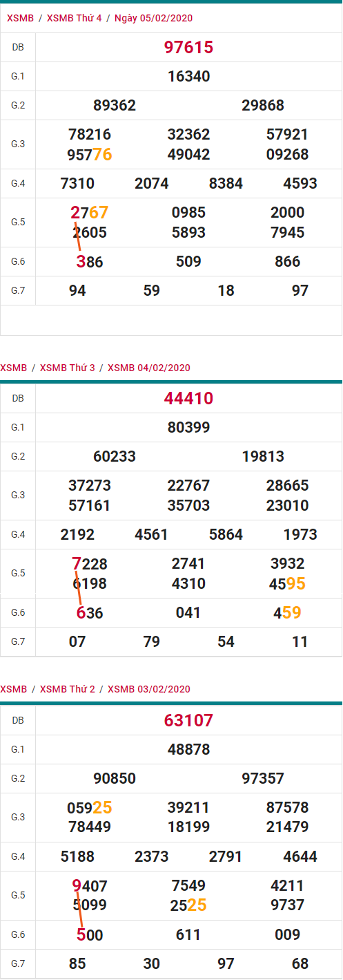This screenshot has width=343, height=980.
Task: Select the G.2 number 89362
Action: (115, 105)
